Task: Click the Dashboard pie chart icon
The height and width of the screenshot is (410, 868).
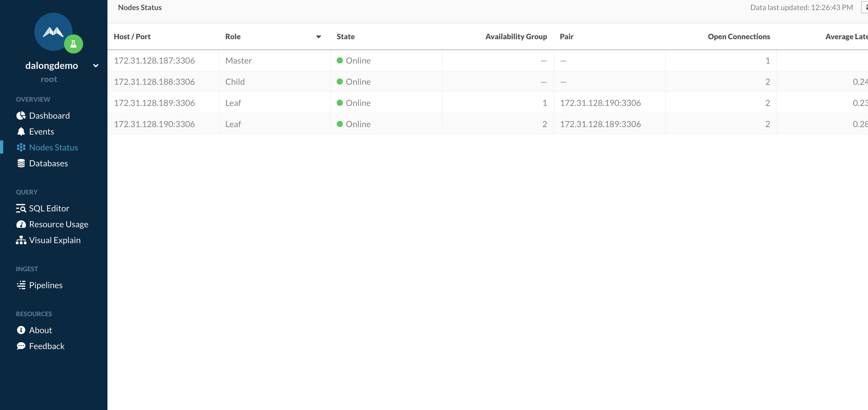Action: tap(21, 116)
